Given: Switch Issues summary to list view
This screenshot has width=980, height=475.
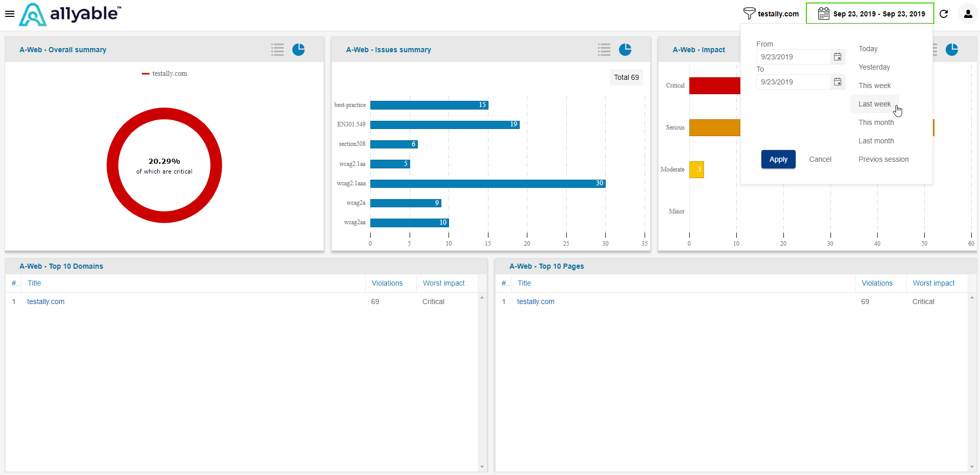Looking at the screenshot, I should 604,49.
